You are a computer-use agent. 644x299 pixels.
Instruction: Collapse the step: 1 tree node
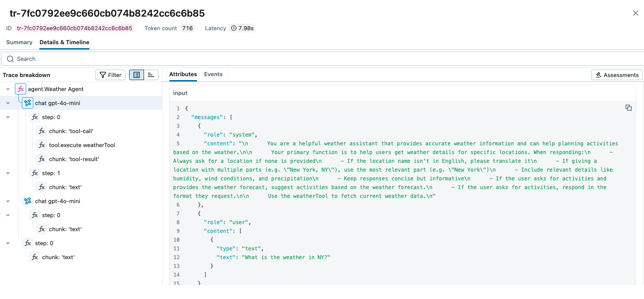coord(8,173)
